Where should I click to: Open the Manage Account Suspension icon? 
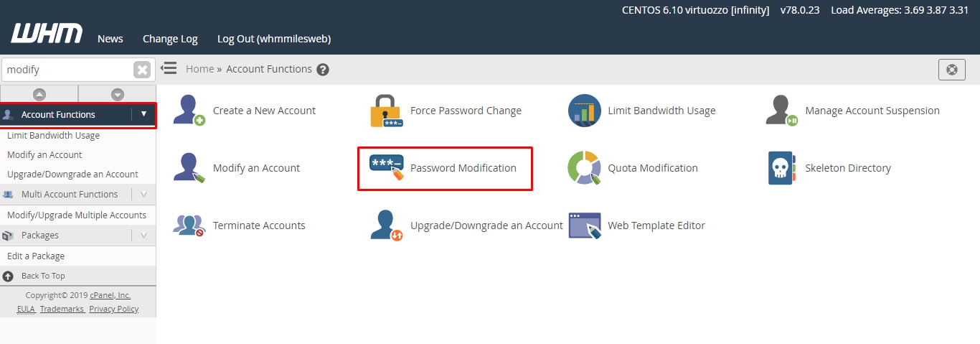click(x=781, y=111)
